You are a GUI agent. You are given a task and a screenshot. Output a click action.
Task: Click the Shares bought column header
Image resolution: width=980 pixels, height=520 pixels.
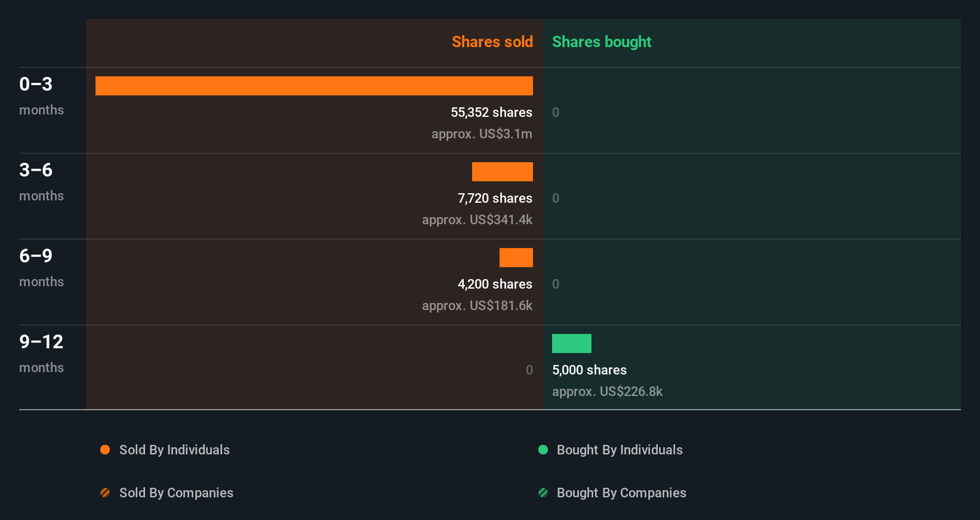pos(602,42)
